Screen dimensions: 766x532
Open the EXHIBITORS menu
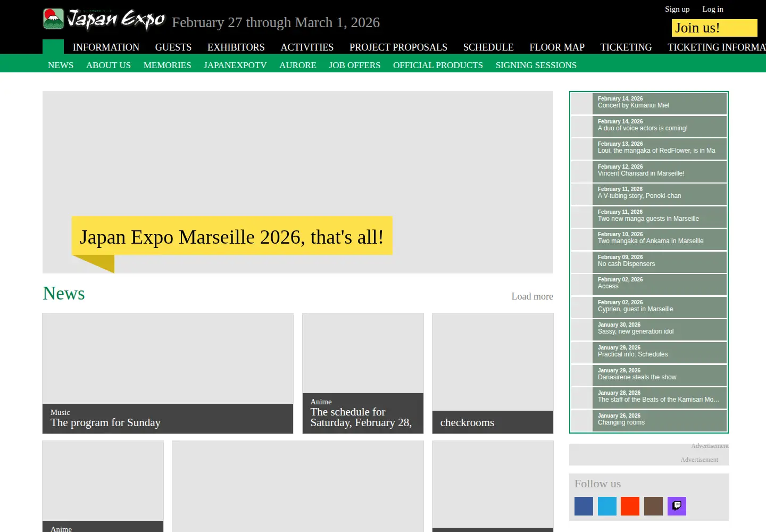click(x=236, y=47)
